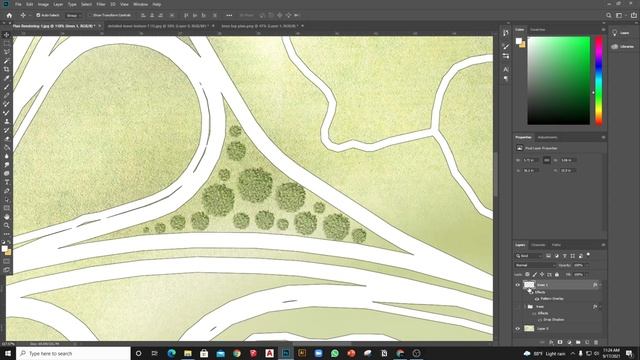Collapse effects of the trees group

600,307
